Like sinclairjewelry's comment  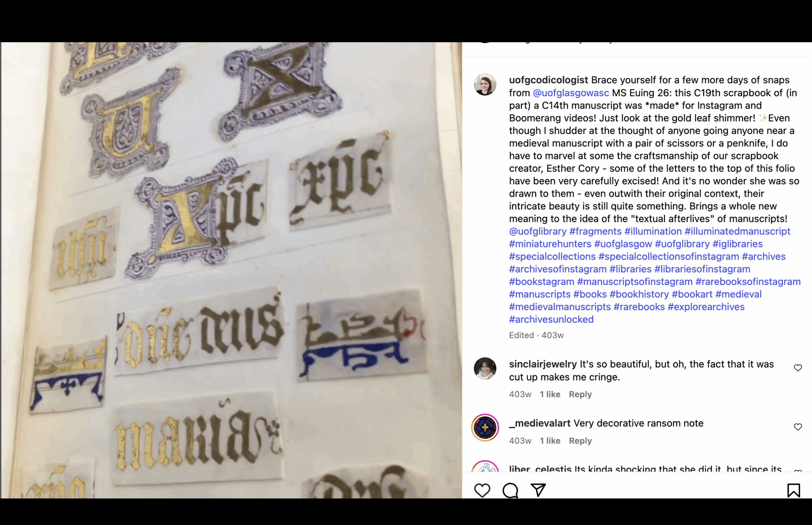coord(798,368)
